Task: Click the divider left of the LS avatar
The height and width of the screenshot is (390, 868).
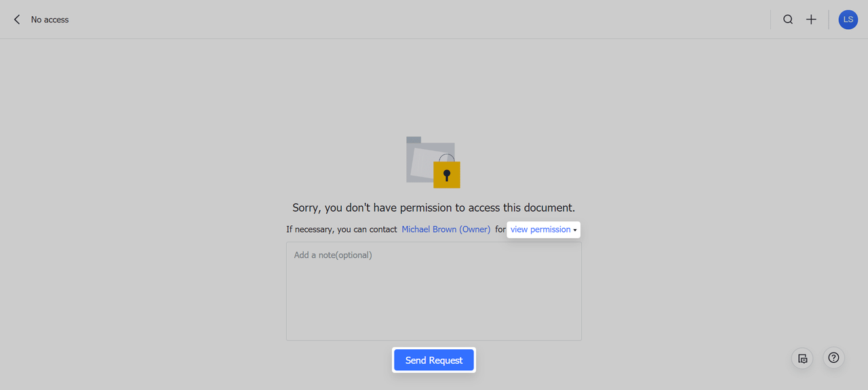Action: point(829,20)
